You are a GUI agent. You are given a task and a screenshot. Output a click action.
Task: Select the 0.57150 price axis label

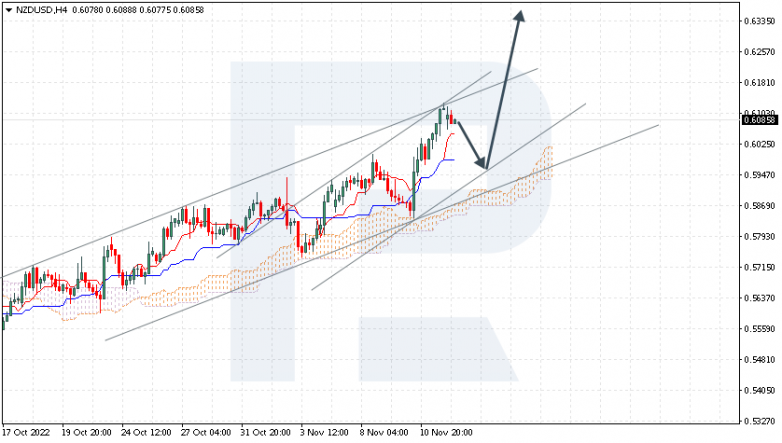pos(760,267)
